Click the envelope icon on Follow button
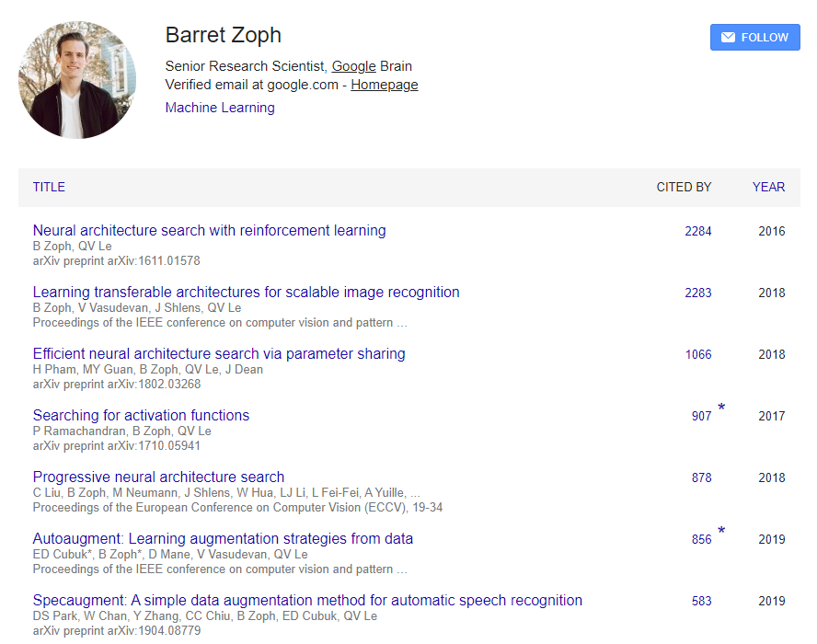 tap(728, 38)
